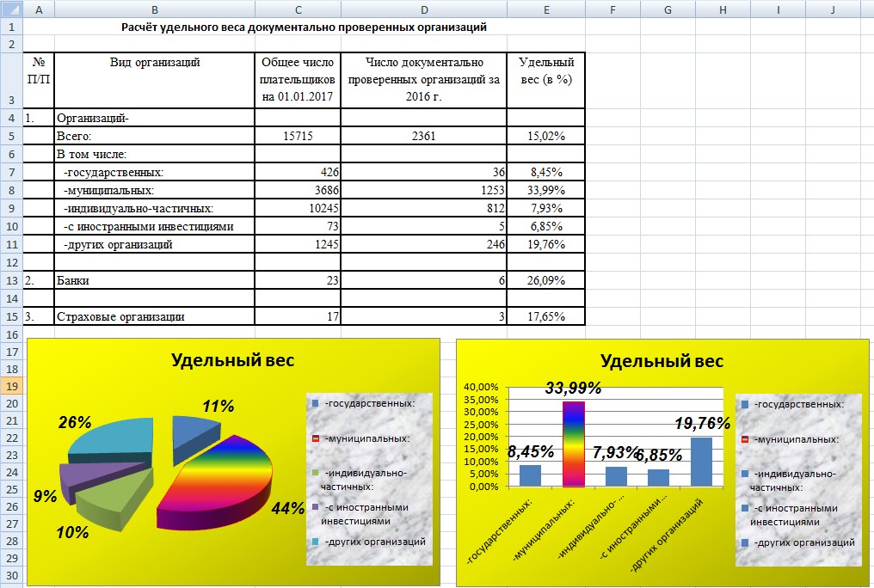Select column B by its header
The height and width of the screenshot is (588, 874).
154,9
